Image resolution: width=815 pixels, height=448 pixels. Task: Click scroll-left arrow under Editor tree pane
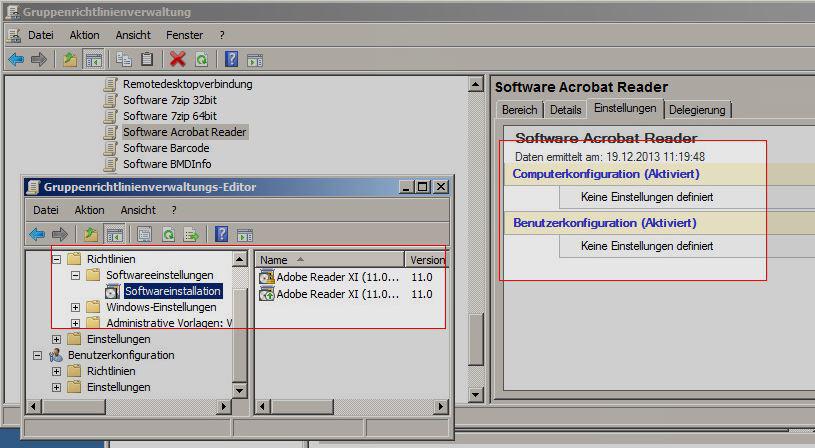coord(33,406)
